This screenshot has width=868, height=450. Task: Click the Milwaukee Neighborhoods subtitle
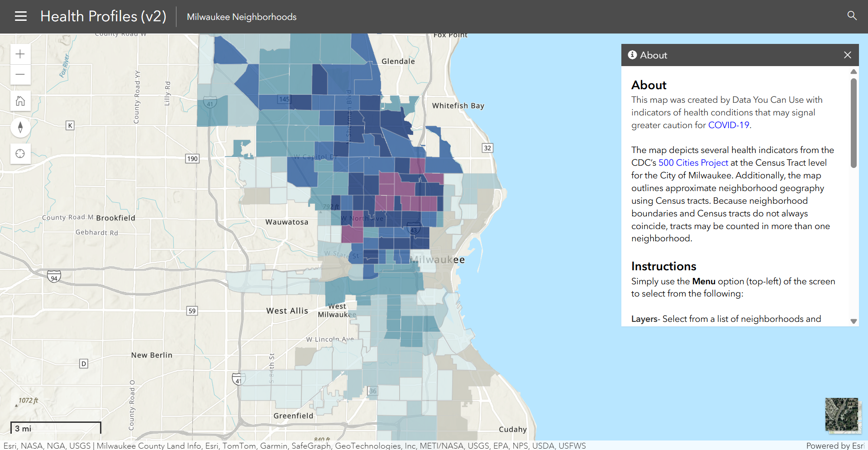tap(242, 17)
